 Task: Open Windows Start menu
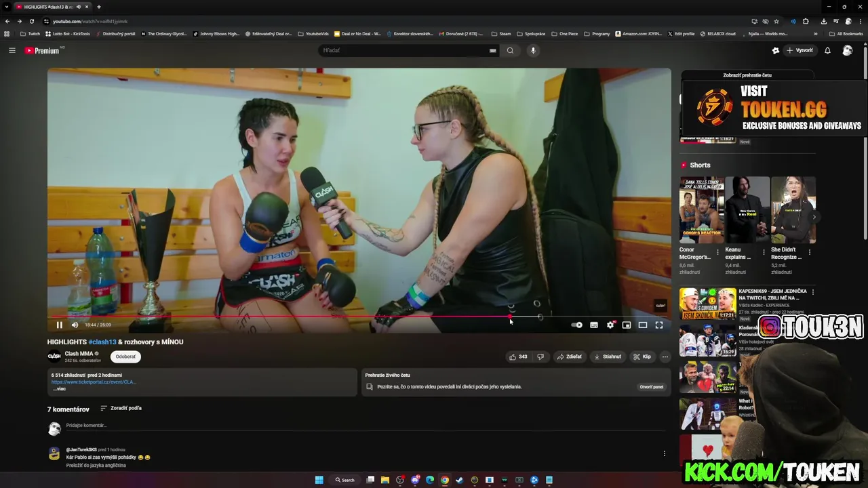319,480
